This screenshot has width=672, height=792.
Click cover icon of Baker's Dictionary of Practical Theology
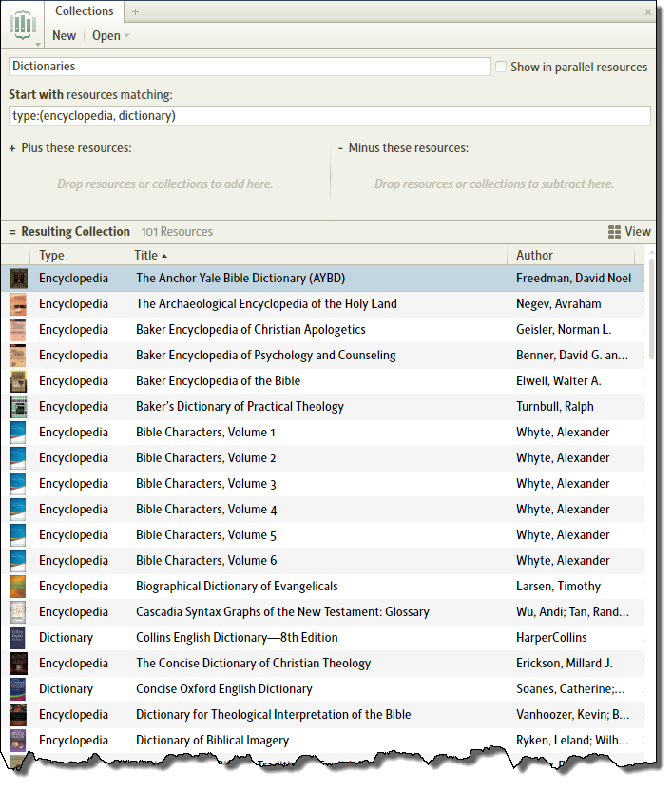coord(19,409)
